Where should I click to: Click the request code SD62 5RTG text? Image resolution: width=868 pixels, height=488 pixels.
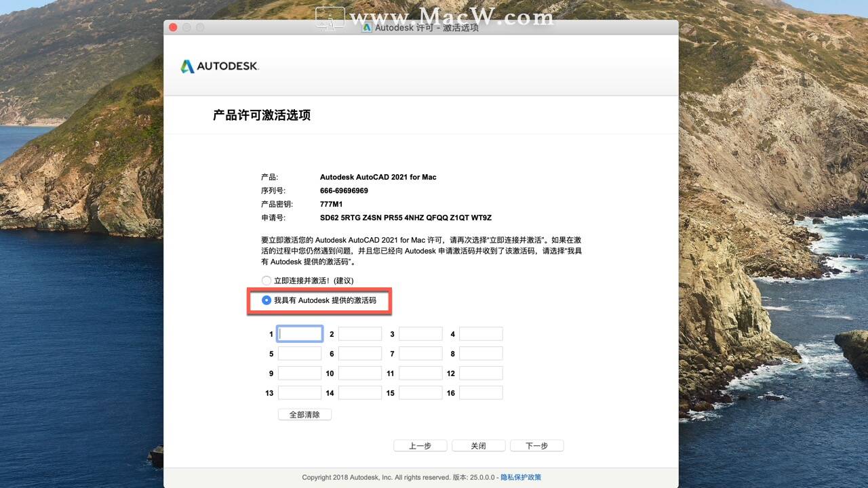click(x=406, y=218)
